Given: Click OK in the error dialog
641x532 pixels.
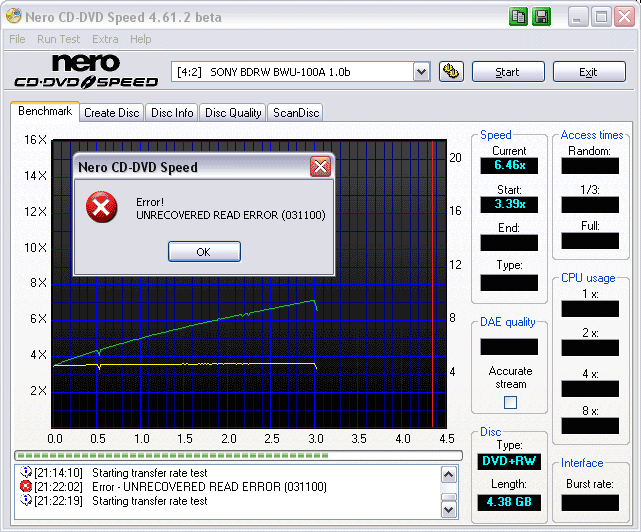Looking at the screenshot, I should point(204,251).
